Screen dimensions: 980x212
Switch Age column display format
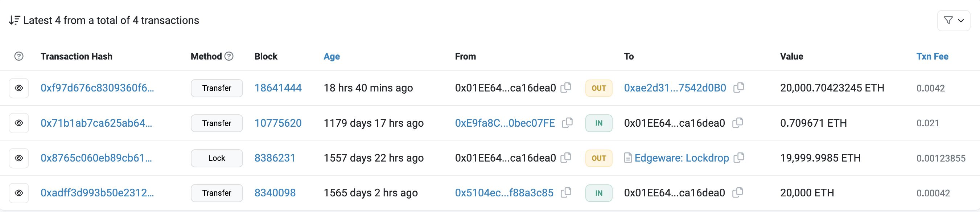(332, 56)
